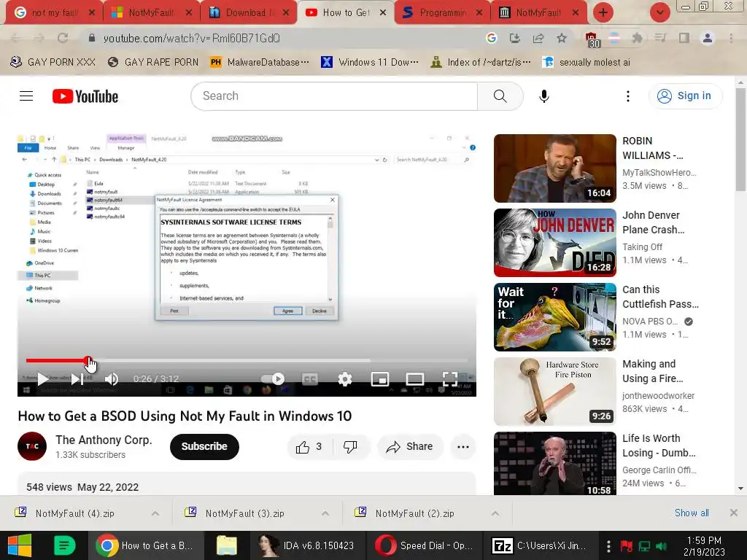Open The Anthony Corp. channel avatar
This screenshot has width=747, height=560.
32,446
